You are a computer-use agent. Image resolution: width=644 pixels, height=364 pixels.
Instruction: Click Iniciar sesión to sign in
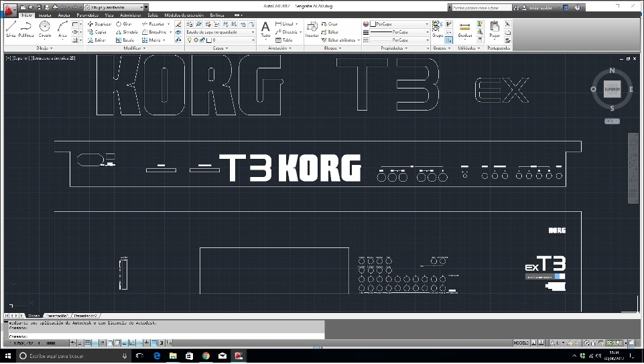click(x=540, y=8)
